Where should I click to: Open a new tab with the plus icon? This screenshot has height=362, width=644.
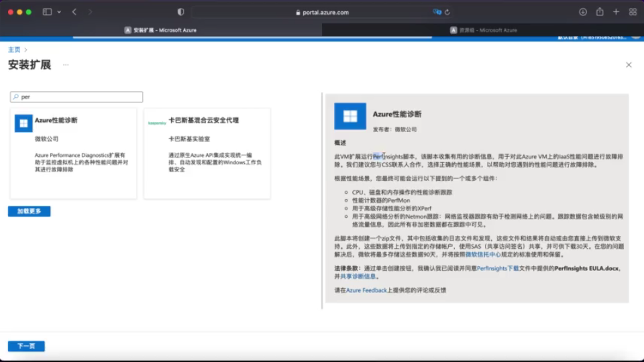pos(616,12)
